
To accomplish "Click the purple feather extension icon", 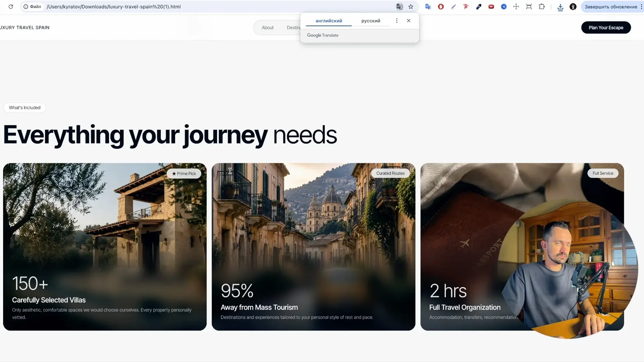I will tap(453, 7).
